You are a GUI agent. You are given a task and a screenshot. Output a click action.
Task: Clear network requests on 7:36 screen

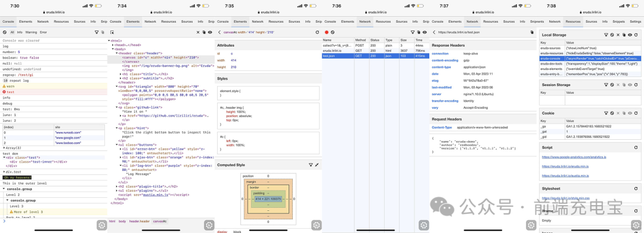tap(333, 32)
